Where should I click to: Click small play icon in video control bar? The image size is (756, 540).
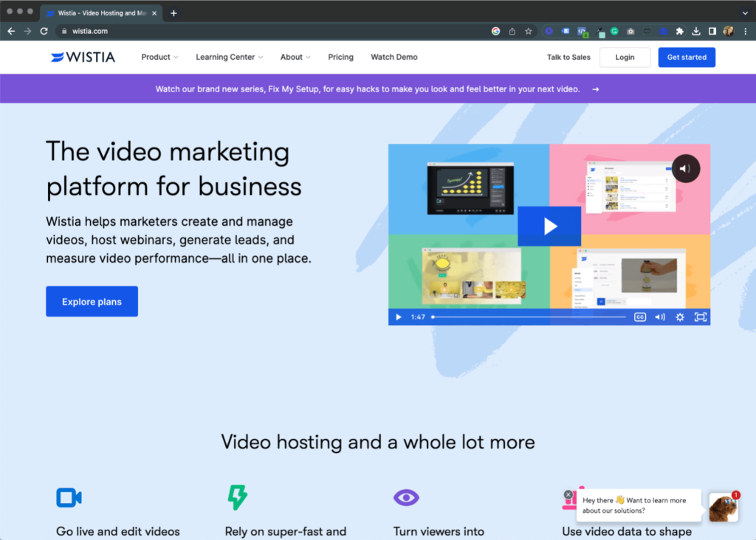click(x=398, y=317)
